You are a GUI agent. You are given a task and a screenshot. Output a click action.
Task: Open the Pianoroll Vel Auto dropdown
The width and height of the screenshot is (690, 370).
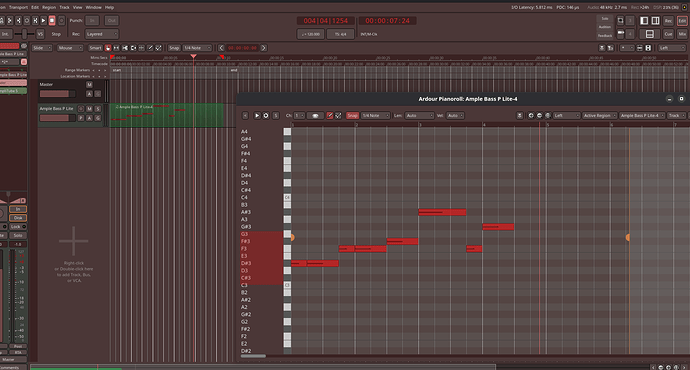point(455,116)
